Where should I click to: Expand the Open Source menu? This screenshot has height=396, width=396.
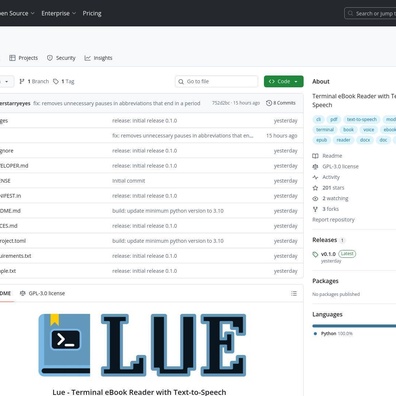(17, 13)
